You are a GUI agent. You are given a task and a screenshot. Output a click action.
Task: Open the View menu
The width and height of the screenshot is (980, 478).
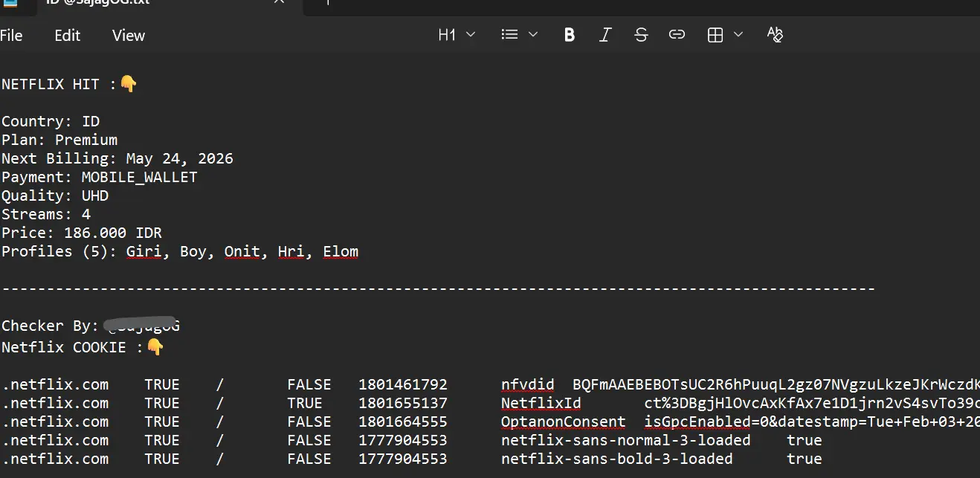pyautogui.click(x=129, y=36)
